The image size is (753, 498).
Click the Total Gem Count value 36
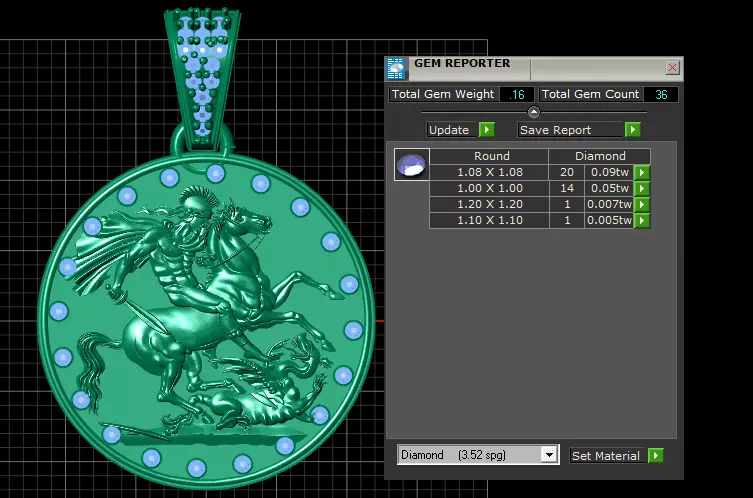click(x=661, y=95)
